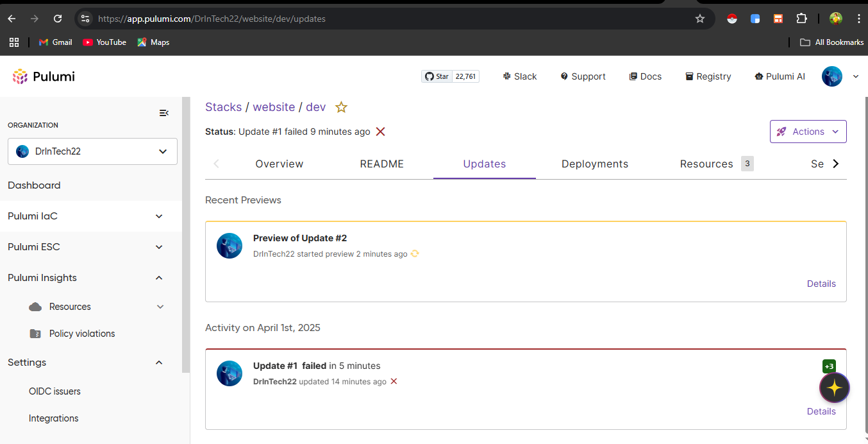Open OIDC issuers settings

coord(54,391)
